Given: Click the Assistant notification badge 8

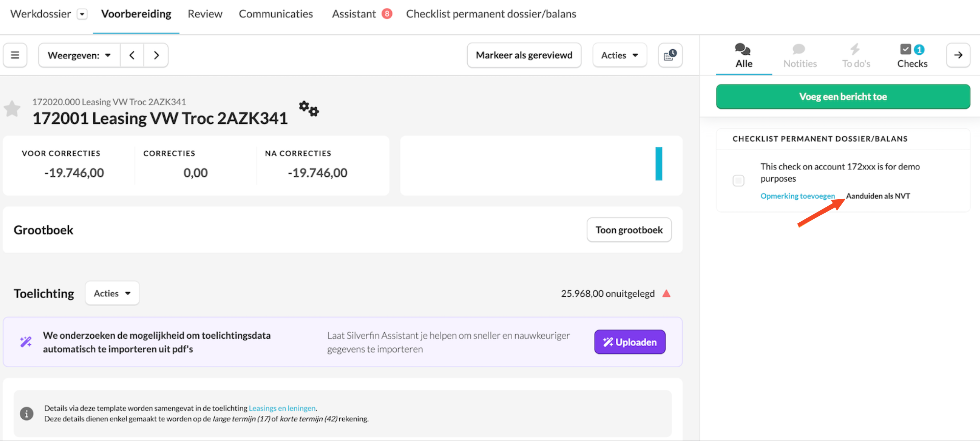Looking at the screenshot, I should tap(387, 14).
